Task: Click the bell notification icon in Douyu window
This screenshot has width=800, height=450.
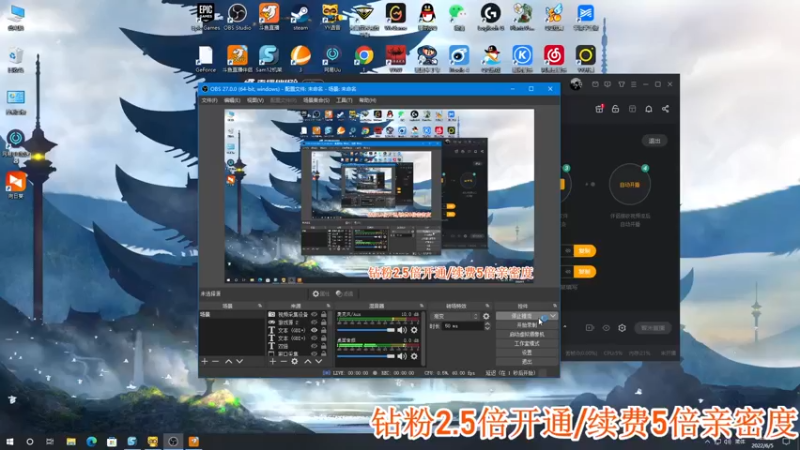Action: (648, 109)
